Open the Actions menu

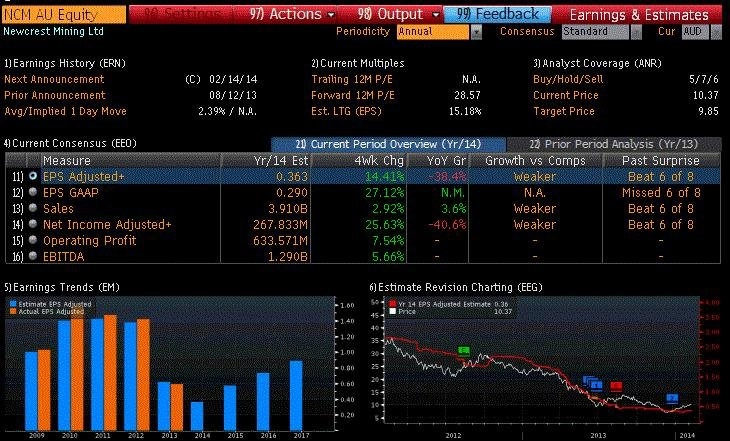click(x=292, y=14)
